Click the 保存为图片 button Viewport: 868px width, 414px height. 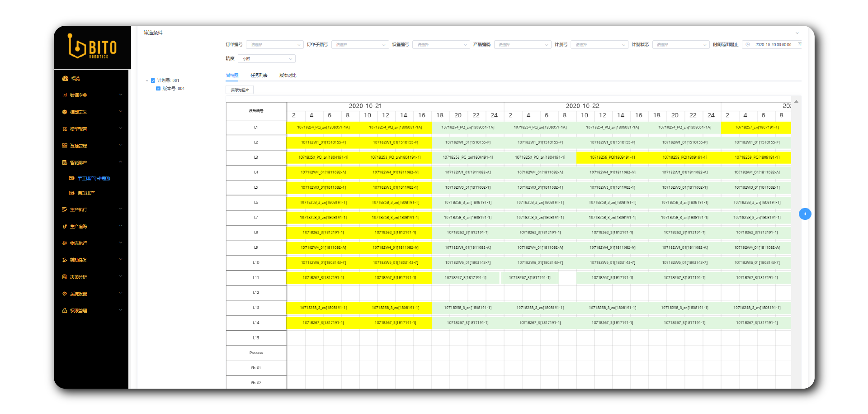click(x=240, y=90)
